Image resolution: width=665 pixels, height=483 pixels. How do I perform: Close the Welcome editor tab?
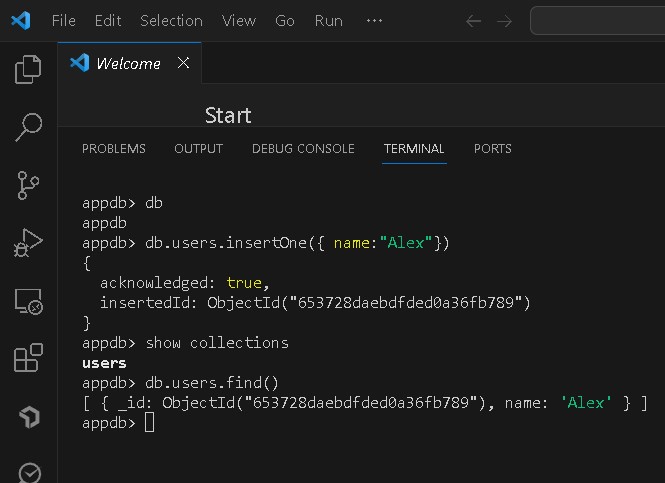point(183,63)
